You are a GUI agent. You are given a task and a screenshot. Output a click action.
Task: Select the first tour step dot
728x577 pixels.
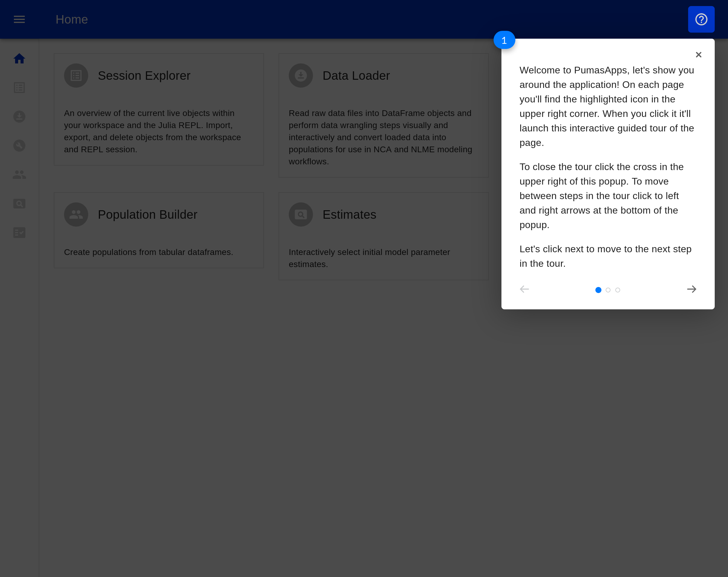point(598,290)
